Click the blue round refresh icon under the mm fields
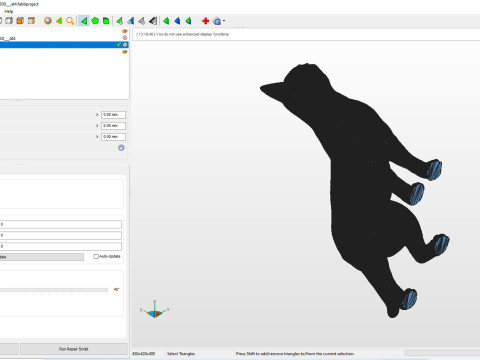480x360 pixels. 121,148
